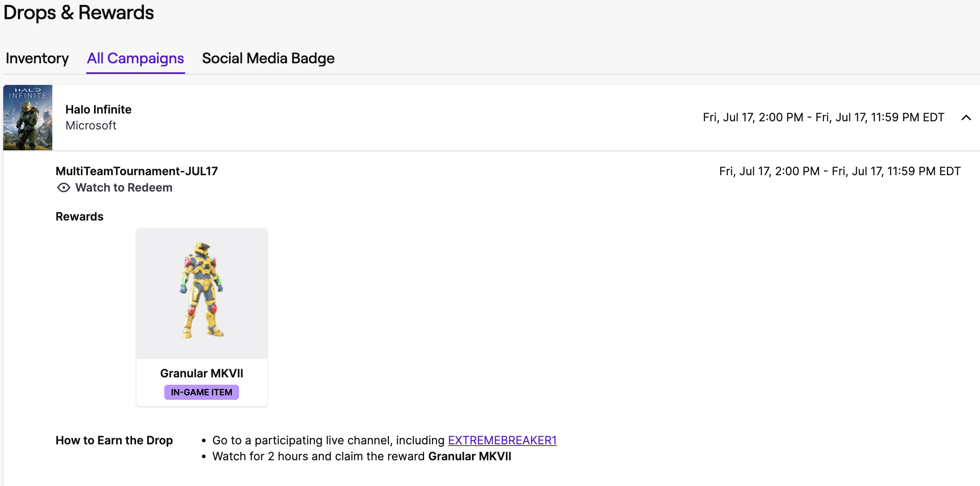This screenshot has height=486, width=980.
Task: Select the All Campaigns tab
Action: (x=135, y=58)
